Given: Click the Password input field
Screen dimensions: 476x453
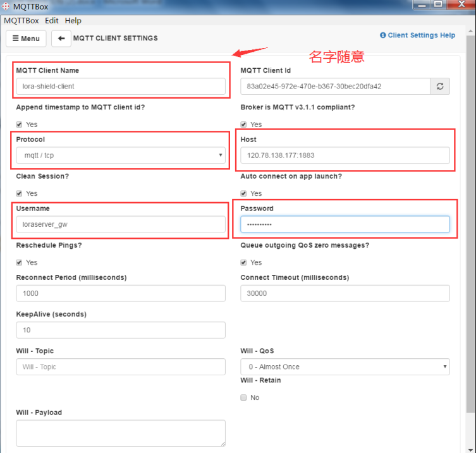Looking at the screenshot, I should 345,224.
